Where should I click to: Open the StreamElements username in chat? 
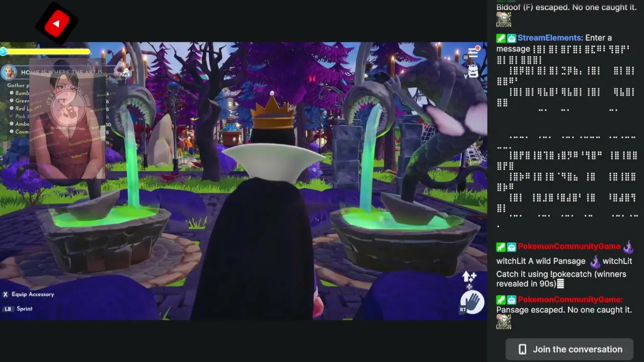click(550, 38)
